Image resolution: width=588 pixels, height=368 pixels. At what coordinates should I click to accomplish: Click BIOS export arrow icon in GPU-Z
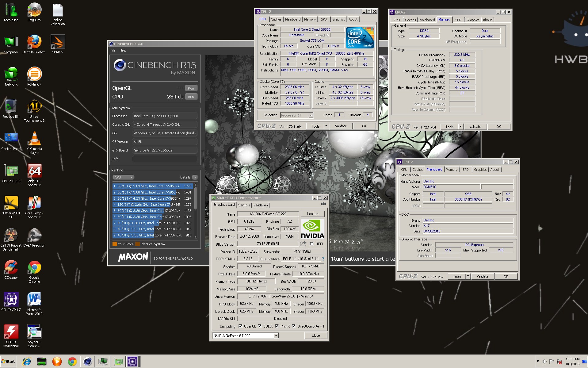[x=303, y=244]
